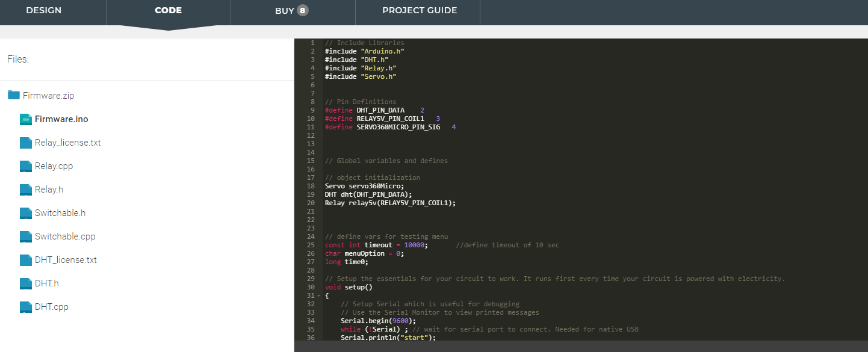The height and width of the screenshot is (352, 868).
Task: Click the 'Servo servo360Micro;' line
Action: [364, 186]
